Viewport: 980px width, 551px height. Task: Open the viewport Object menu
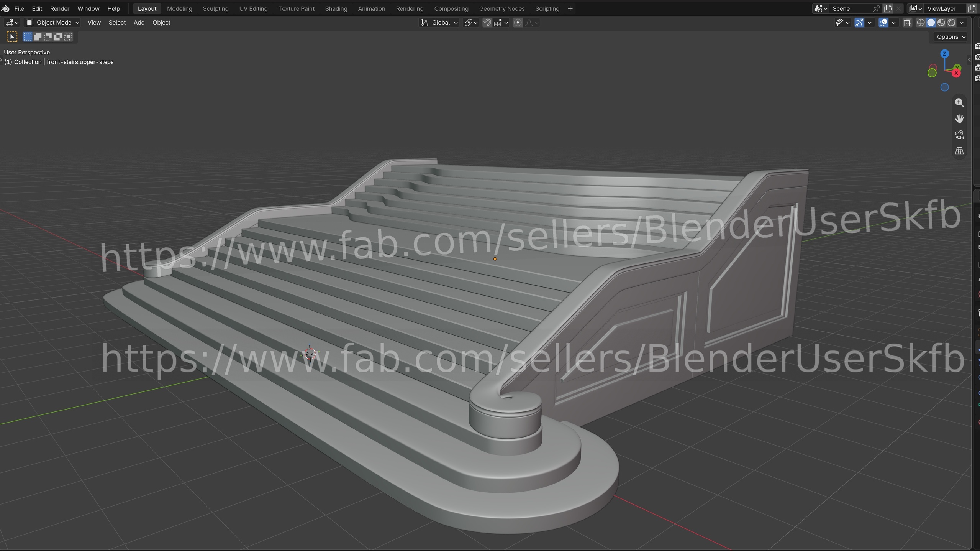(162, 23)
